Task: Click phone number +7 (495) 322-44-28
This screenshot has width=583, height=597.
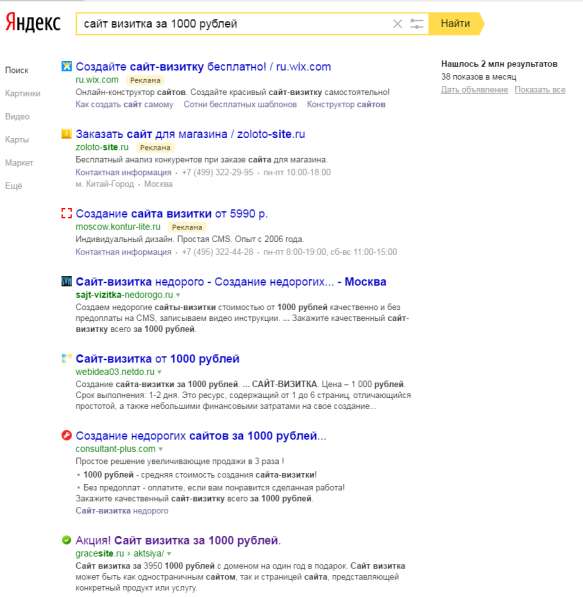Action: pos(217,252)
